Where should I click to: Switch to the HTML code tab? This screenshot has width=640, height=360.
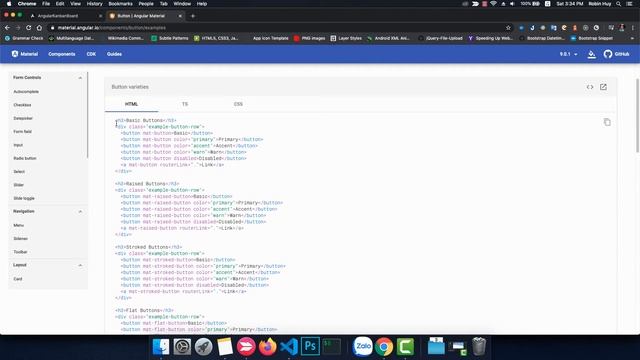[131, 104]
